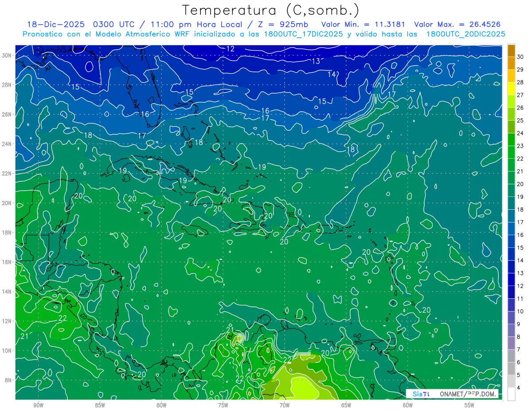Screen dimensions: 532x411
Task: Click the ONAMET/REP.DOM. logo
Action: (x=468, y=394)
